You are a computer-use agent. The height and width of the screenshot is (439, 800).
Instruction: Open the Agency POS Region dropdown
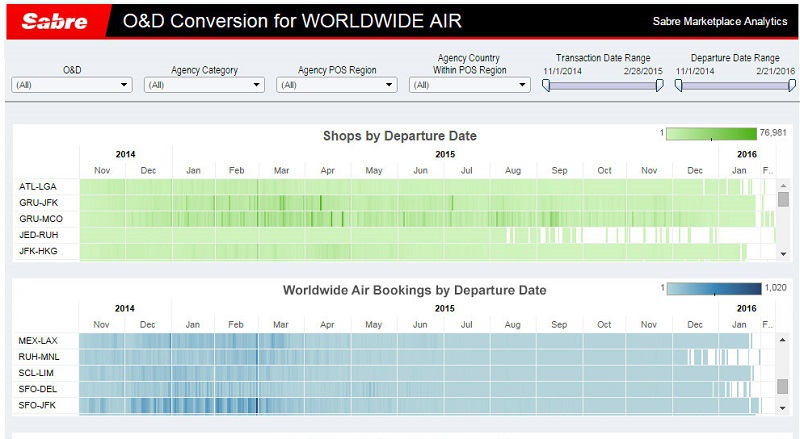tap(337, 86)
